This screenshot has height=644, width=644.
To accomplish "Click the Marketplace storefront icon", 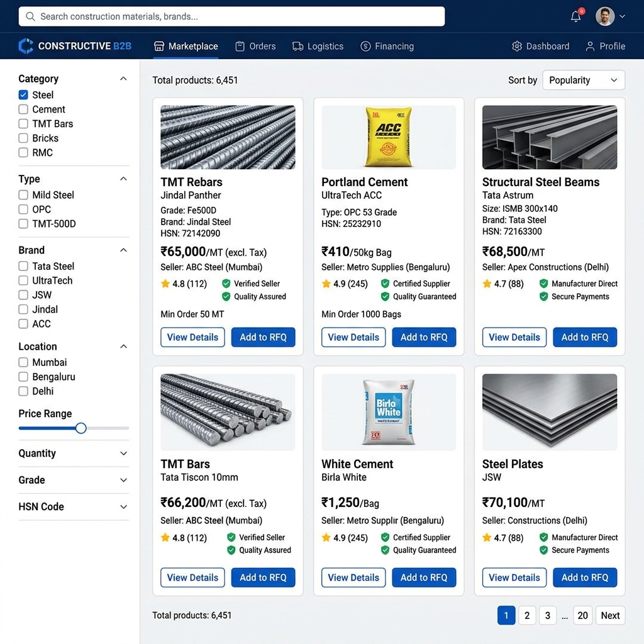I will click(x=159, y=47).
